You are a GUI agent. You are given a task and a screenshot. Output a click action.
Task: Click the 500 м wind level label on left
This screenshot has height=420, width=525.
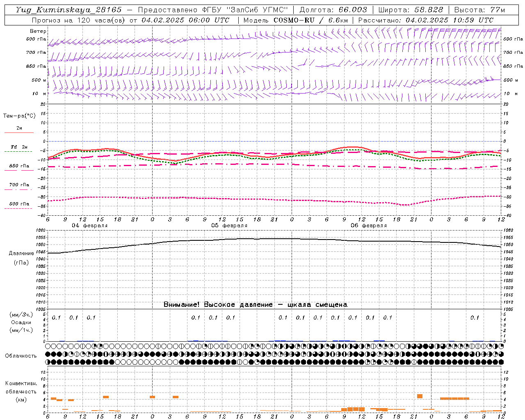(x=39, y=80)
